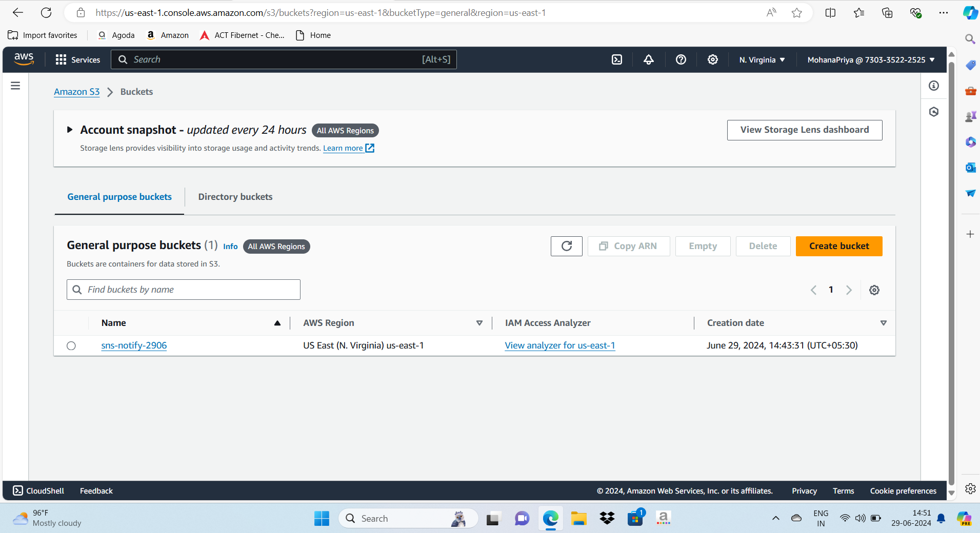Click the Windows taskbar Search box

click(x=408, y=519)
